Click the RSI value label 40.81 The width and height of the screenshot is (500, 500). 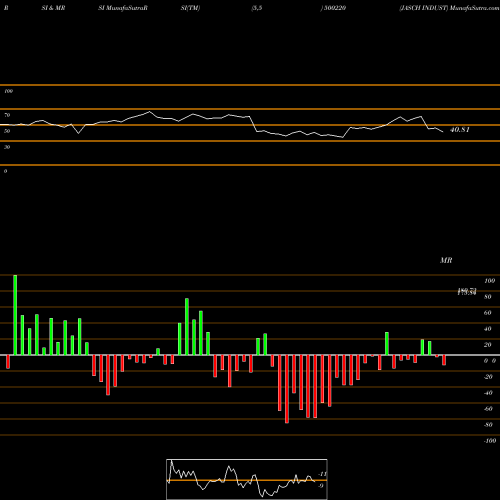coord(460,130)
